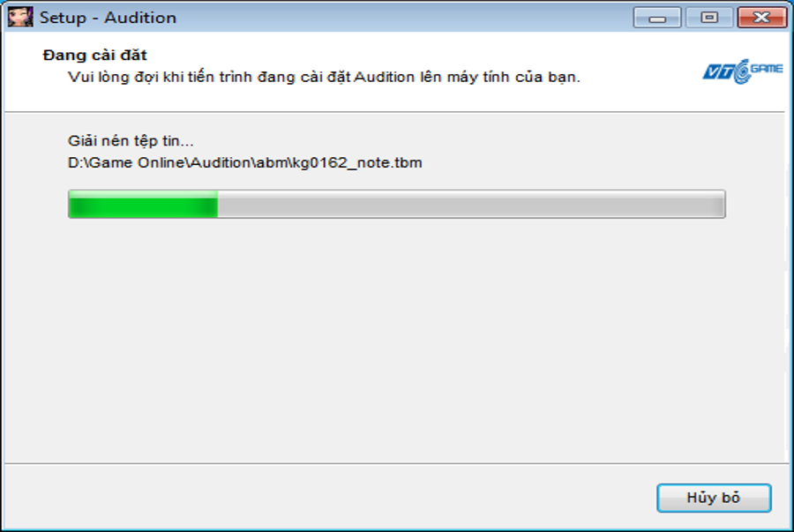The width and height of the screenshot is (794, 532).
Task: Maximize the Setup - Audition window
Action: [x=709, y=18]
